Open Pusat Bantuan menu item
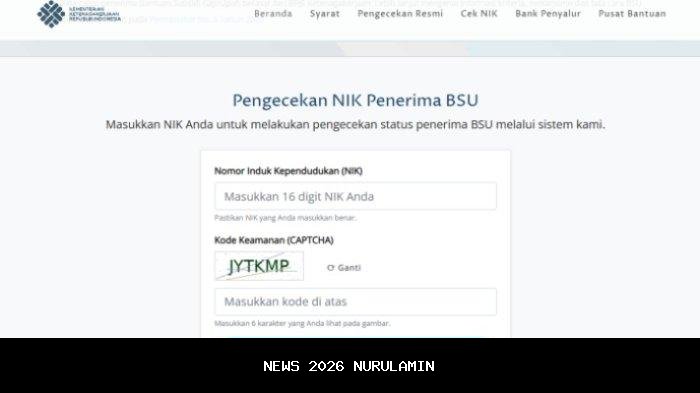 click(632, 14)
